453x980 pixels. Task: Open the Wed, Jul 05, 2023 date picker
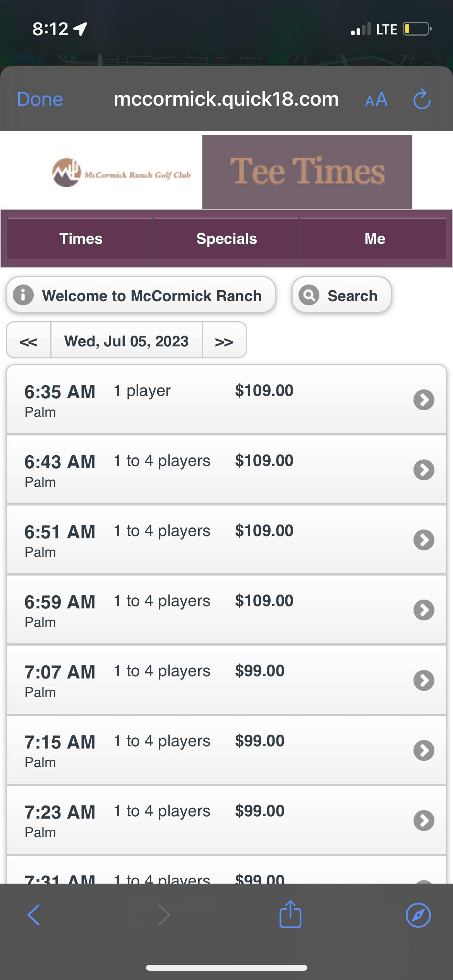pyautogui.click(x=126, y=341)
